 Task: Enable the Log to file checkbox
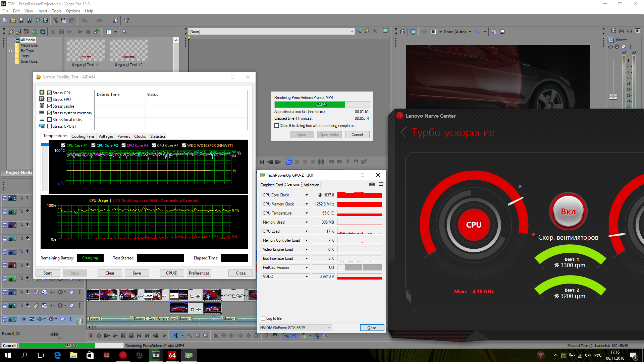tap(263, 318)
